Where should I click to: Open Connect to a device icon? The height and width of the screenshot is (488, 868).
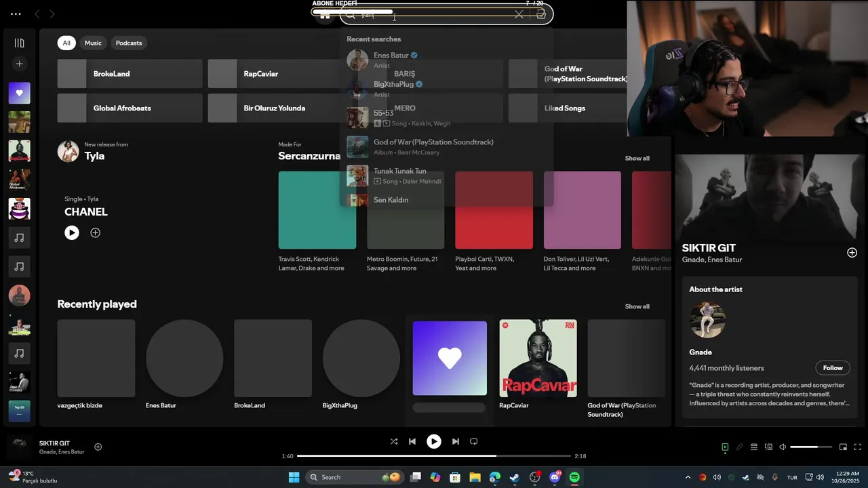[x=768, y=447]
